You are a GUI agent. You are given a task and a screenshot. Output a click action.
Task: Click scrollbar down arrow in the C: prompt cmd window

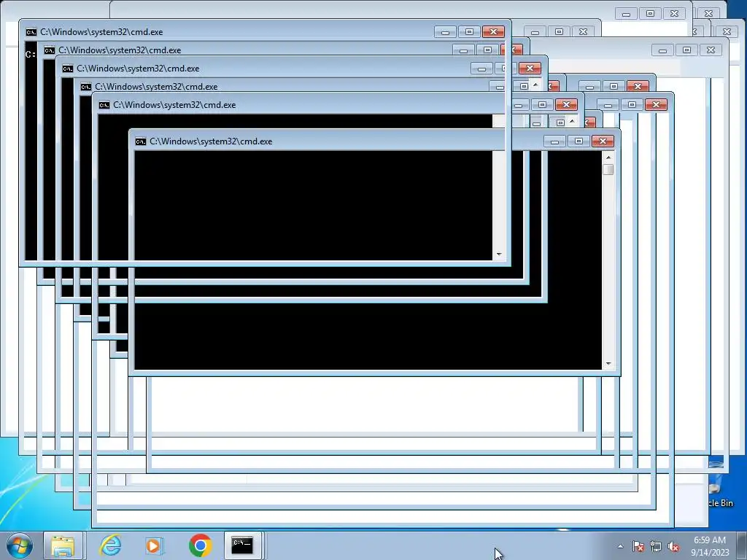click(x=499, y=254)
